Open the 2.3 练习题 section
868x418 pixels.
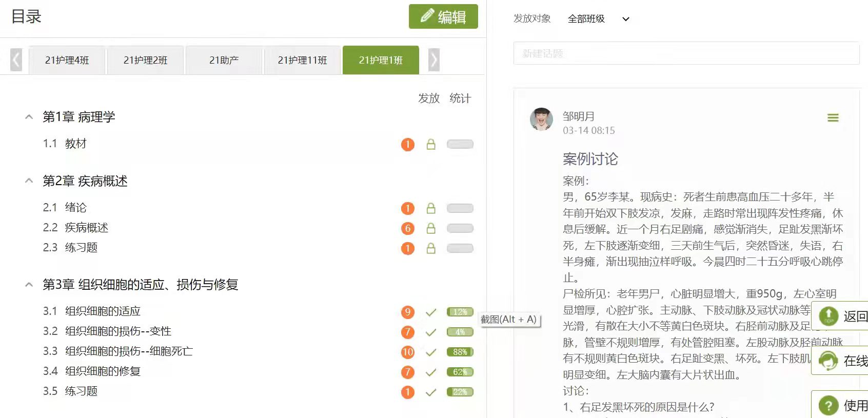coord(81,248)
